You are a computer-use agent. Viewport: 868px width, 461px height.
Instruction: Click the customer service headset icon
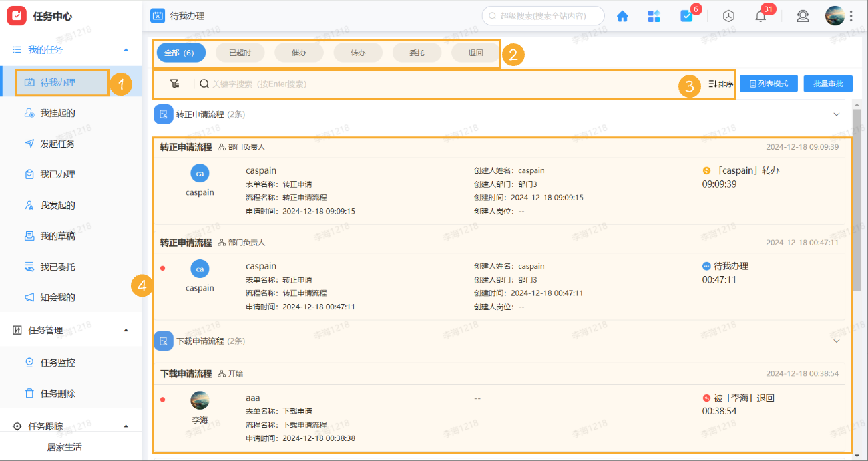803,15
